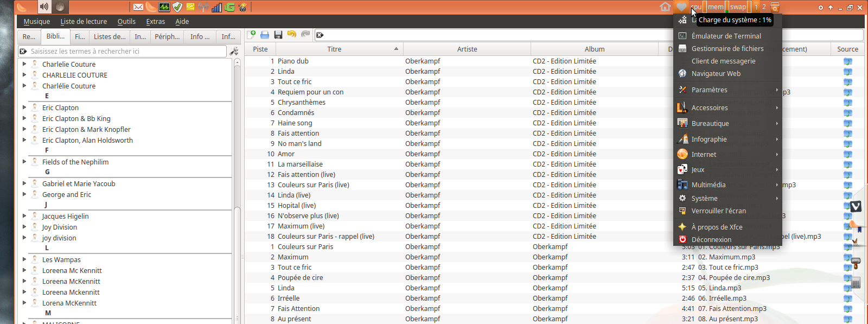Viewport: 868px width, 324px height.
Task: Launch Émulateur de Terminal from the menu
Action: click(x=727, y=36)
